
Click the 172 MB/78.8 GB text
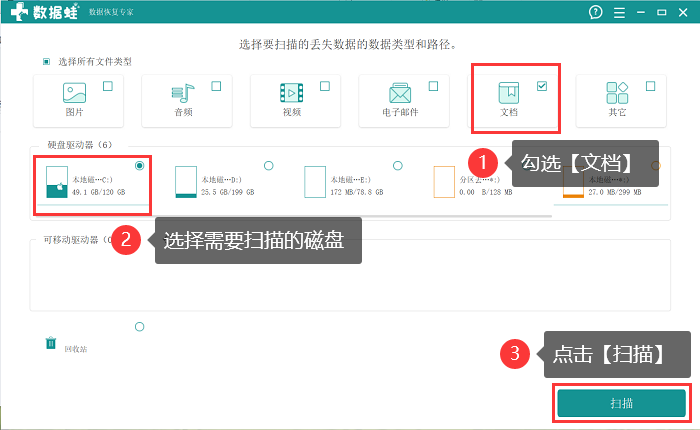[x=357, y=192]
